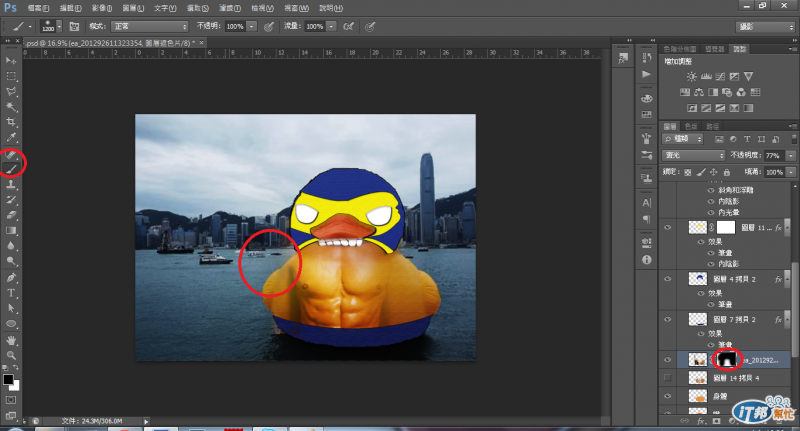Select the Gradient tool
Screen dimensions: 800x431
[x=11, y=231]
